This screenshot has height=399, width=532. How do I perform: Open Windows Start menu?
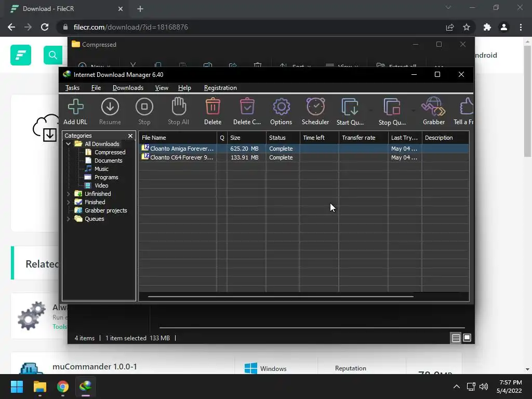click(x=17, y=387)
